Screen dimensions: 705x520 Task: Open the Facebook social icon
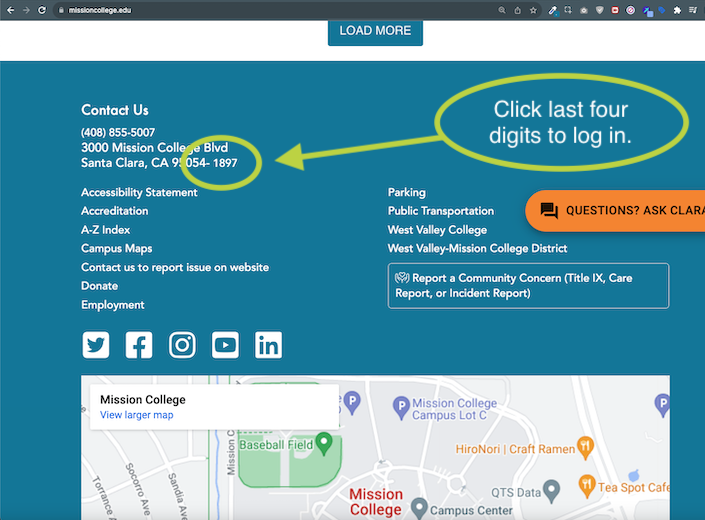(139, 345)
